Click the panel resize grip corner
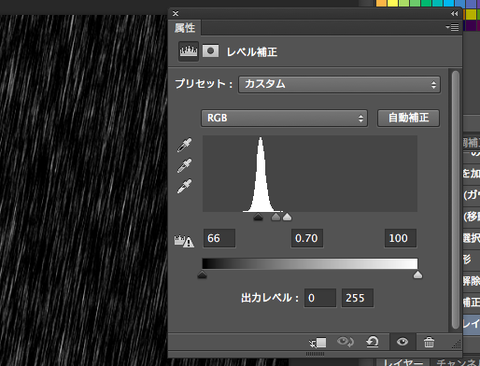480x366 pixels. point(456,344)
